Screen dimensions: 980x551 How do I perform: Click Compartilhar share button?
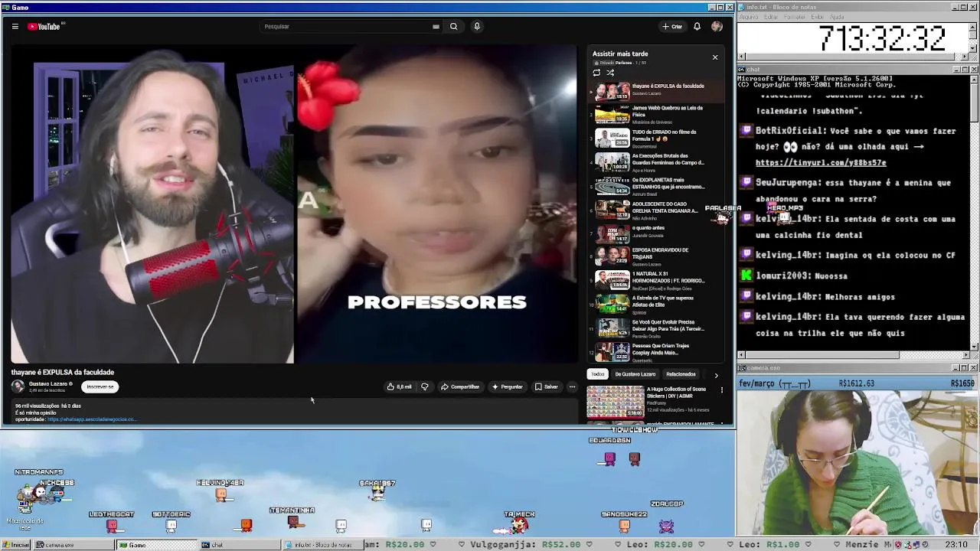click(x=459, y=386)
